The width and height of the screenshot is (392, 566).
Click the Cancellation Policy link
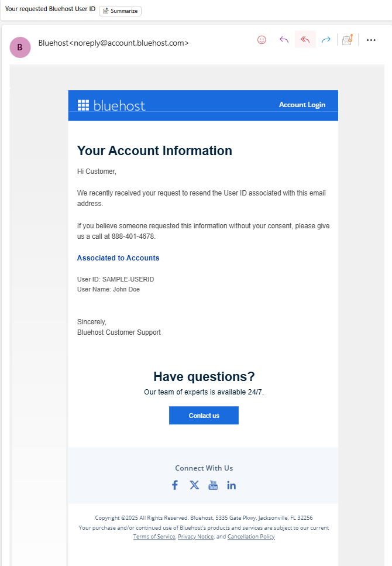(250, 536)
